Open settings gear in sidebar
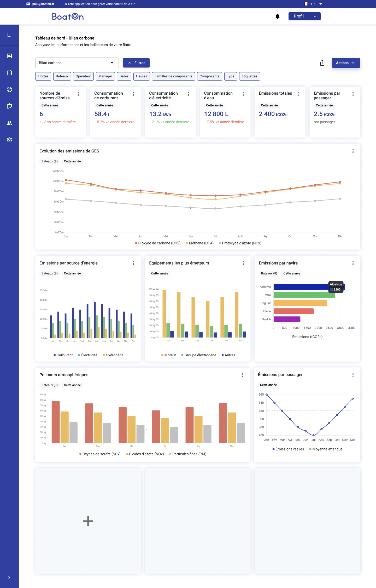This screenshot has width=376, height=588. [x=9, y=140]
